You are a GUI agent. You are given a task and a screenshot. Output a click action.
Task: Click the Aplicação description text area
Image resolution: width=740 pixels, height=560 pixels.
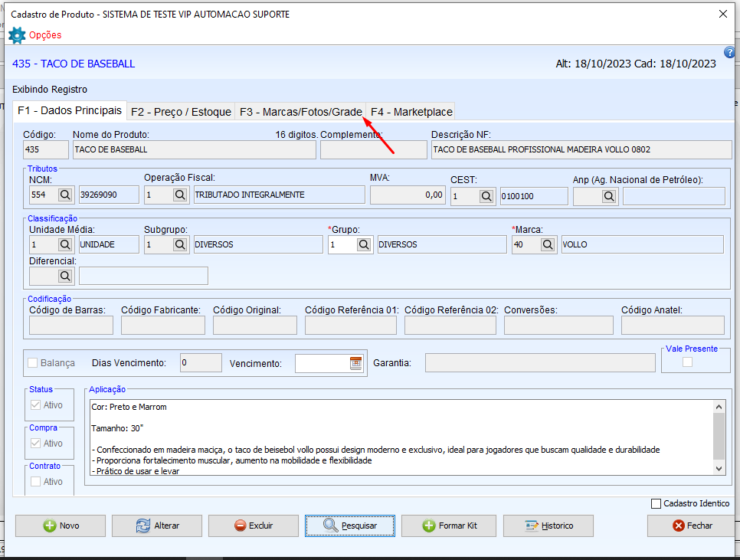[x=401, y=437]
